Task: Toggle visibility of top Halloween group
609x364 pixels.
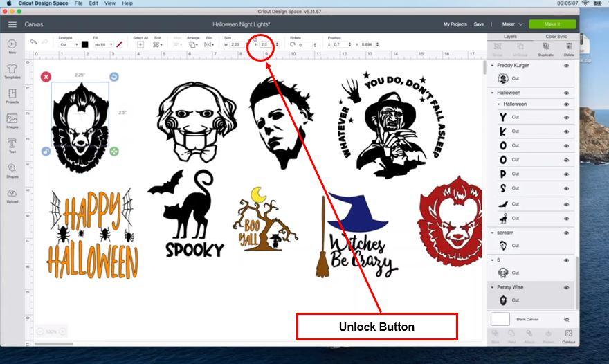Action: [566, 93]
